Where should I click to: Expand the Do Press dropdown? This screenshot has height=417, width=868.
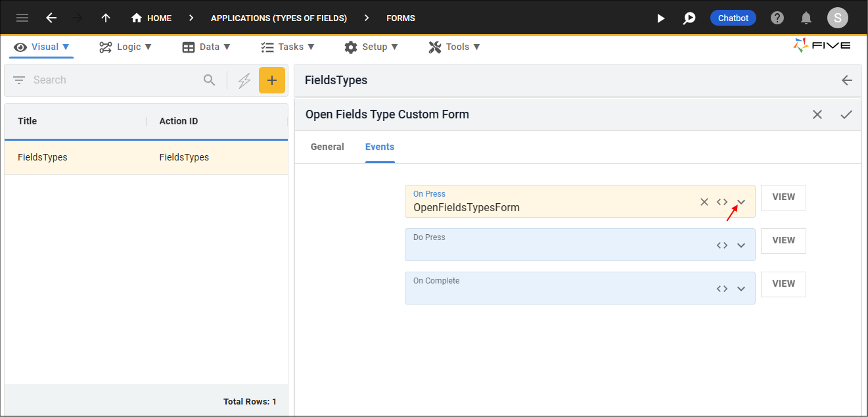741,245
